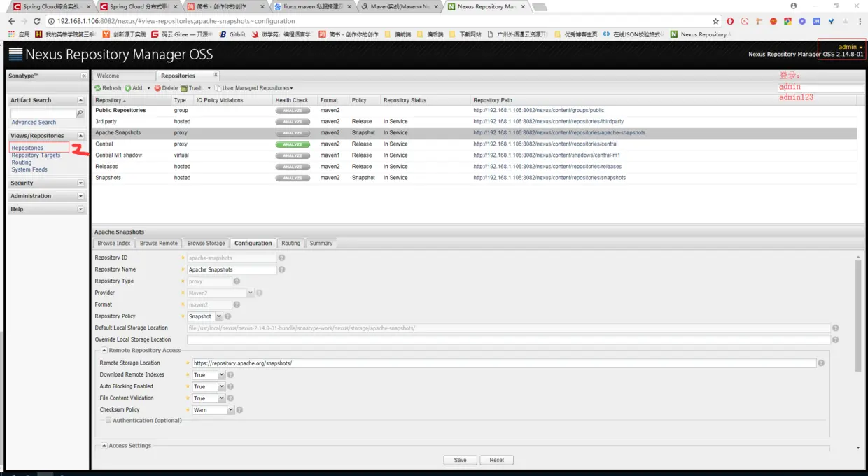Click the Remote Storage Location input field
868x476 pixels.
(504, 363)
